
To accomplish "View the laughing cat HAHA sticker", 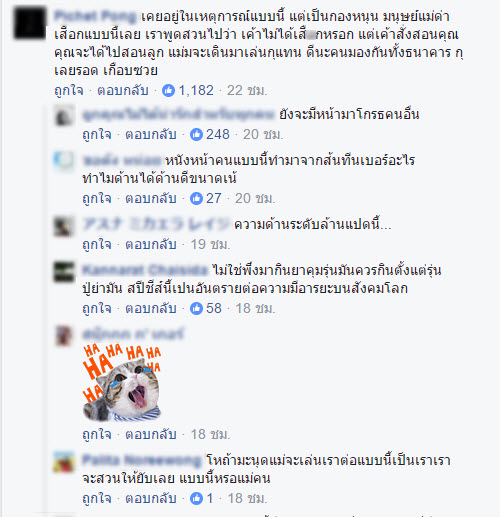I will click(122, 382).
